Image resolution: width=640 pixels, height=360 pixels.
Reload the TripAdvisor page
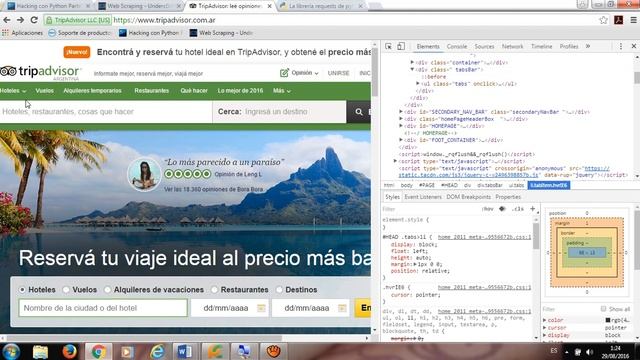pos(34,20)
